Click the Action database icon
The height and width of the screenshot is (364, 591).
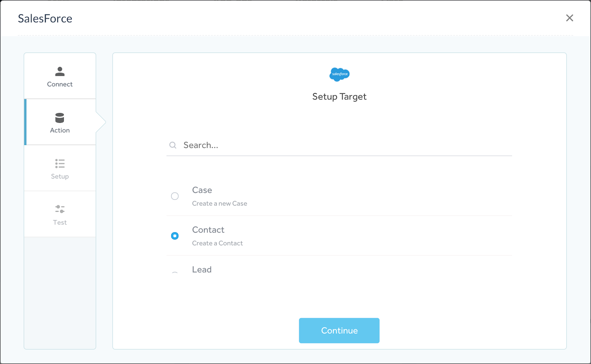tap(60, 118)
